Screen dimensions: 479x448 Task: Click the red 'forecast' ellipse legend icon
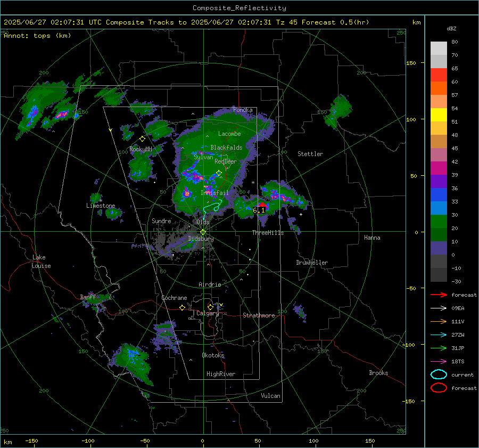[439, 388]
